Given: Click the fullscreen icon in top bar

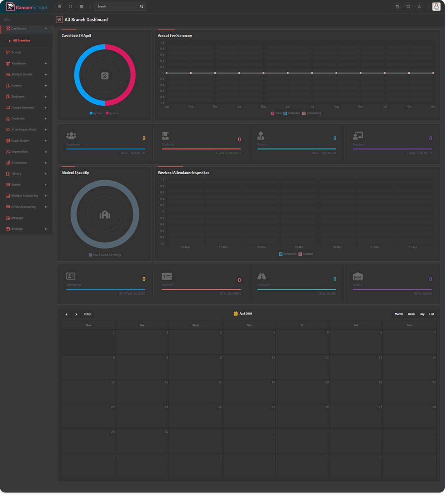Looking at the screenshot, I should (x=71, y=6).
